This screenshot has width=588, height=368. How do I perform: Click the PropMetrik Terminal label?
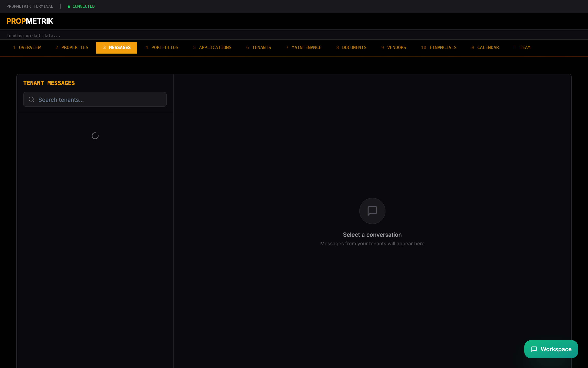tap(30, 6)
